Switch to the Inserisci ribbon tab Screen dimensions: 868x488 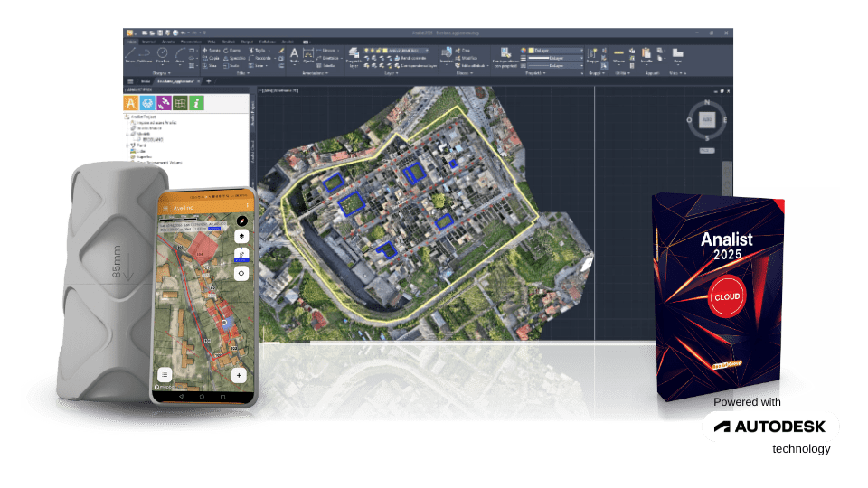pos(148,41)
